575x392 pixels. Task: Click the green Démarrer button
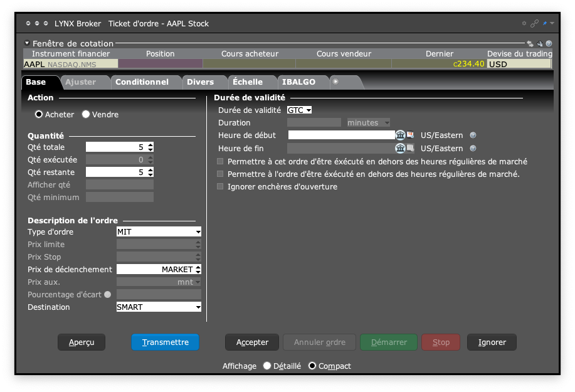389,342
